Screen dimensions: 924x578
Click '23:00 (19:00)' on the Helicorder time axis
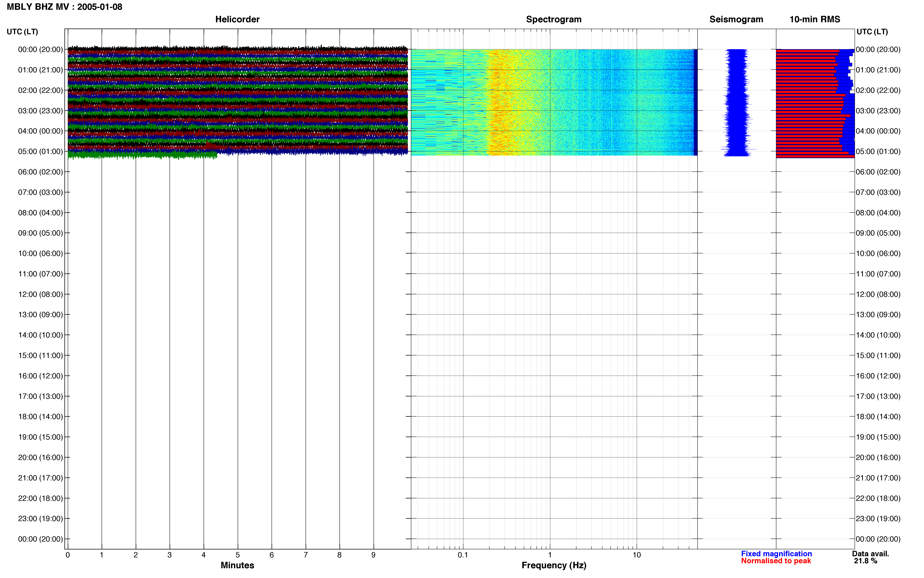tap(41, 519)
